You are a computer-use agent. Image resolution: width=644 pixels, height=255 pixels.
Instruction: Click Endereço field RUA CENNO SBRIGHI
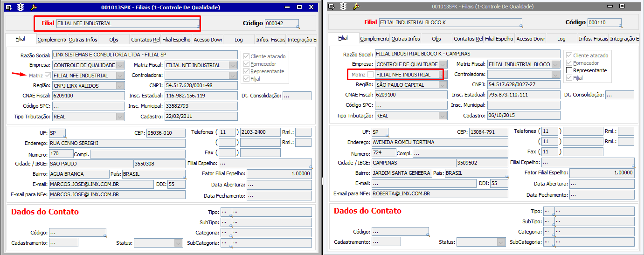117,143
